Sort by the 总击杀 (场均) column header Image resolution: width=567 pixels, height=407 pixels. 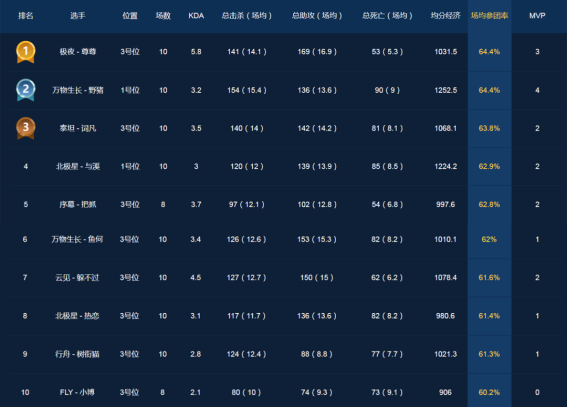247,16
